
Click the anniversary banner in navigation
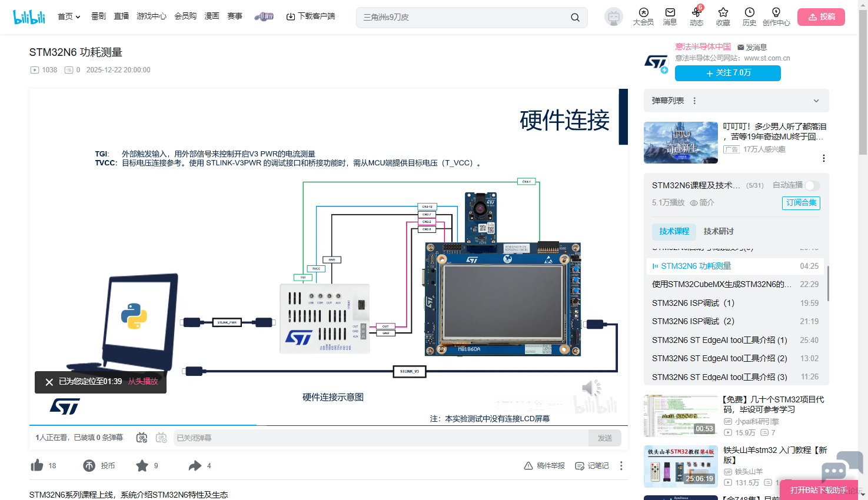pos(264,16)
